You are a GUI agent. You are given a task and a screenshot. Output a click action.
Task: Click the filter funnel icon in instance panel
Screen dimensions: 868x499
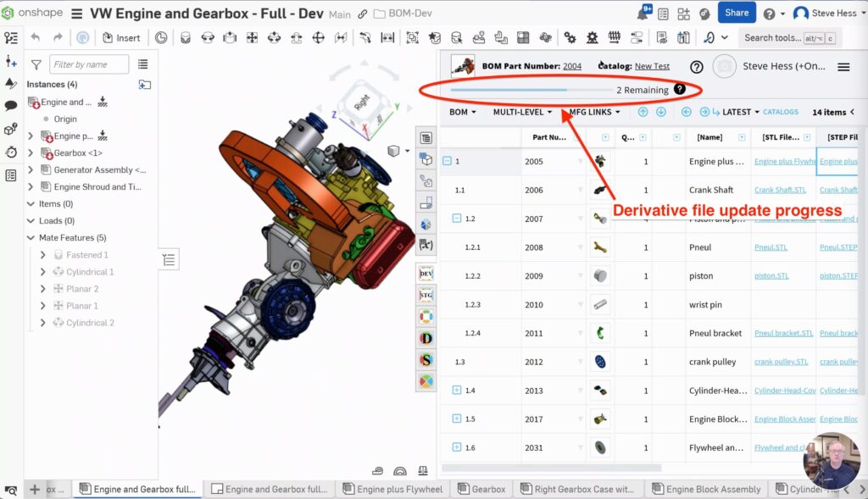click(x=36, y=64)
